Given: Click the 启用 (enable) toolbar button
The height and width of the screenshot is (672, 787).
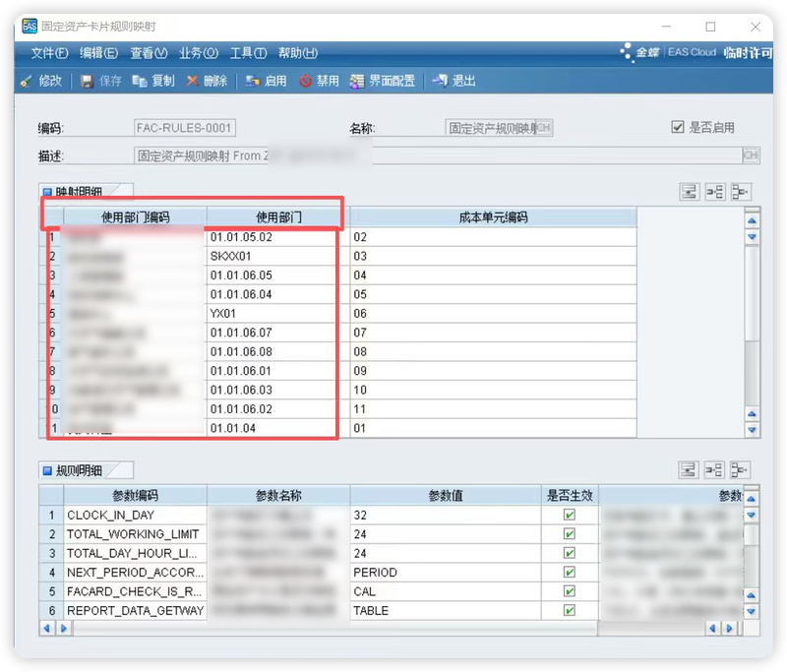Looking at the screenshot, I should [266, 81].
